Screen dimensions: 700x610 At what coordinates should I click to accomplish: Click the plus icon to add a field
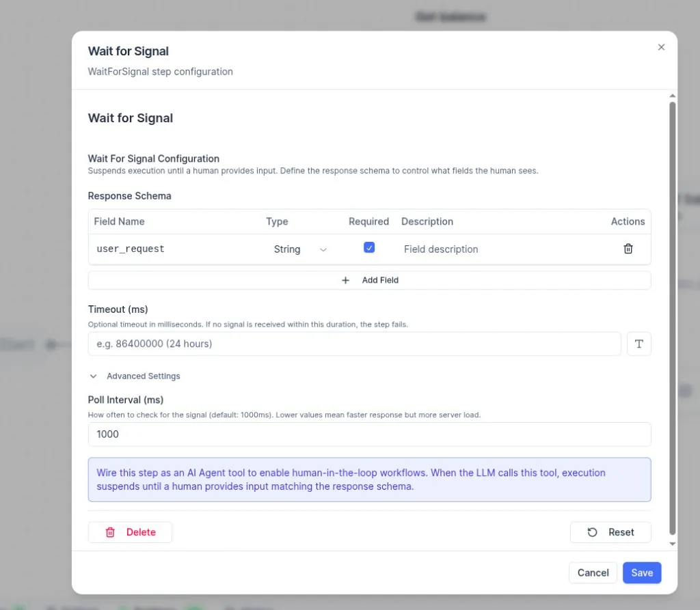click(x=346, y=280)
